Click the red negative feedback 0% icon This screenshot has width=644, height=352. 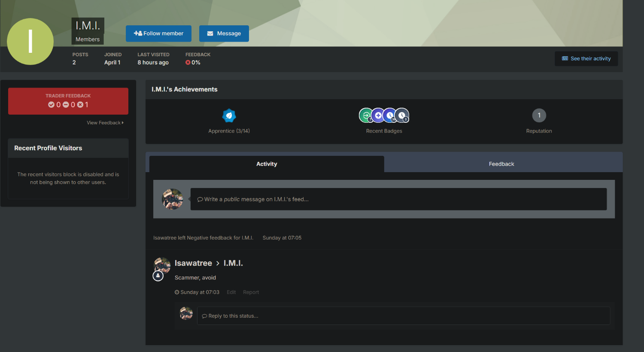click(188, 63)
